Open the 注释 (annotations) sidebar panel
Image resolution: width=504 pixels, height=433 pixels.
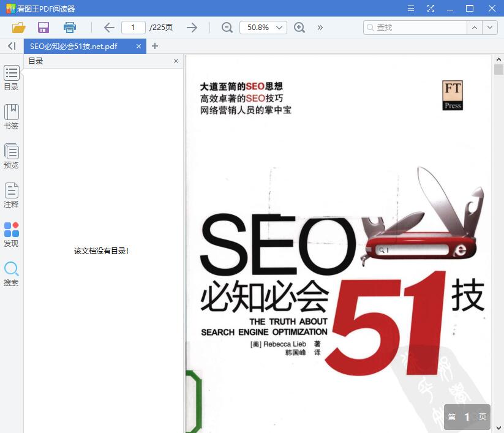(11, 195)
